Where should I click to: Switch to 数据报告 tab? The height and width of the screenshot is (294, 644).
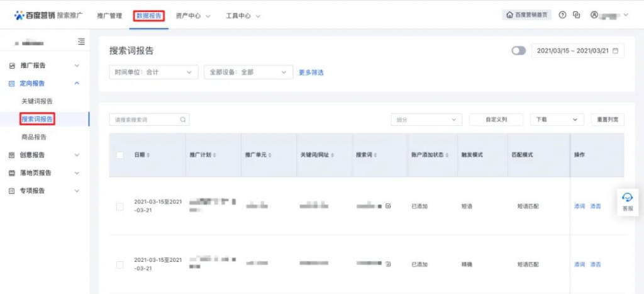[x=149, y=16]
